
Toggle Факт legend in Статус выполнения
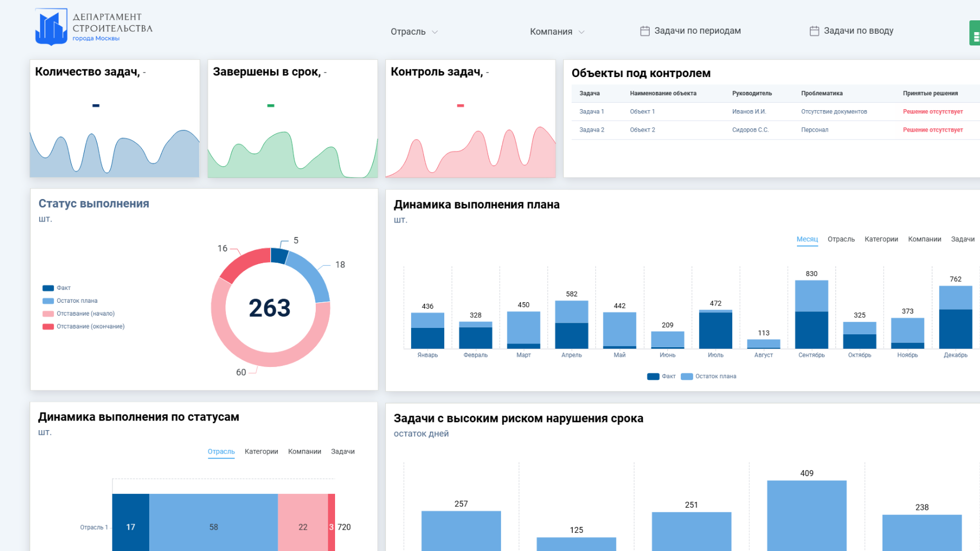click(57, 288)
